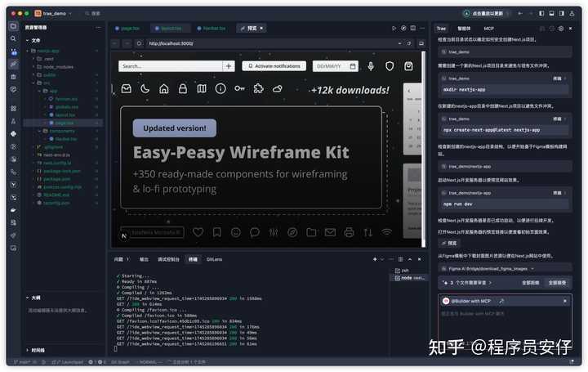This screenshot has width=588, height=372.
Task: Collapse the src folder in file tree
Action: click(47, 83)
